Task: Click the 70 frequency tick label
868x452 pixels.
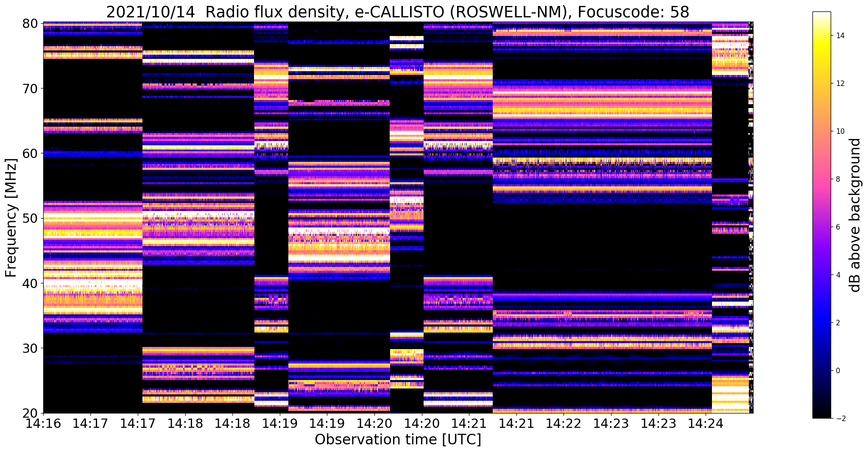Action: click(x=30, y=89)
